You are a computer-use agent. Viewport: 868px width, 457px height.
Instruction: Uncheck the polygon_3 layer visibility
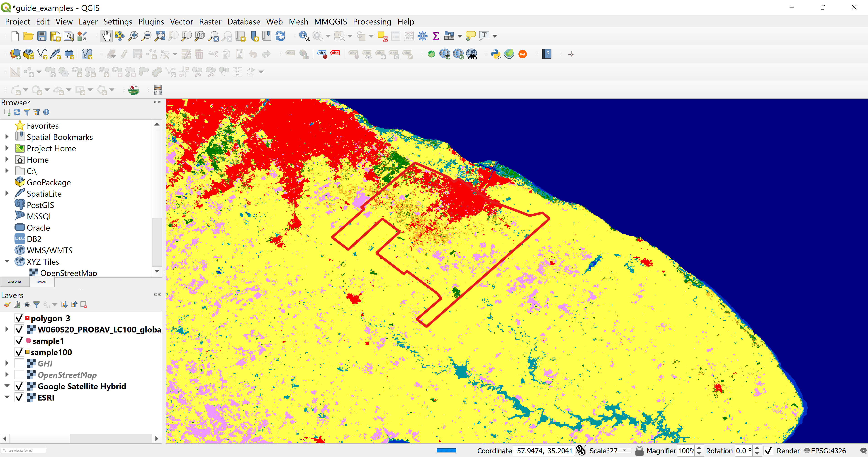pos(19,318)
